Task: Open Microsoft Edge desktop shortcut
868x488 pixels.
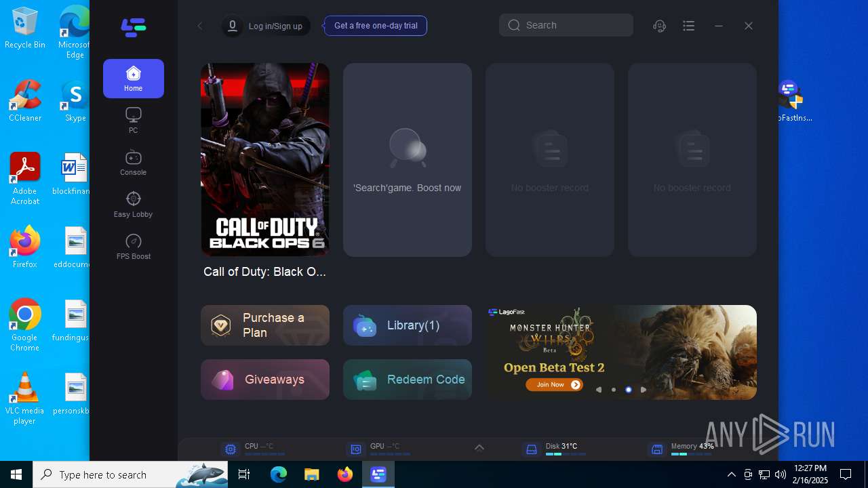Action: tap(75, 33)
